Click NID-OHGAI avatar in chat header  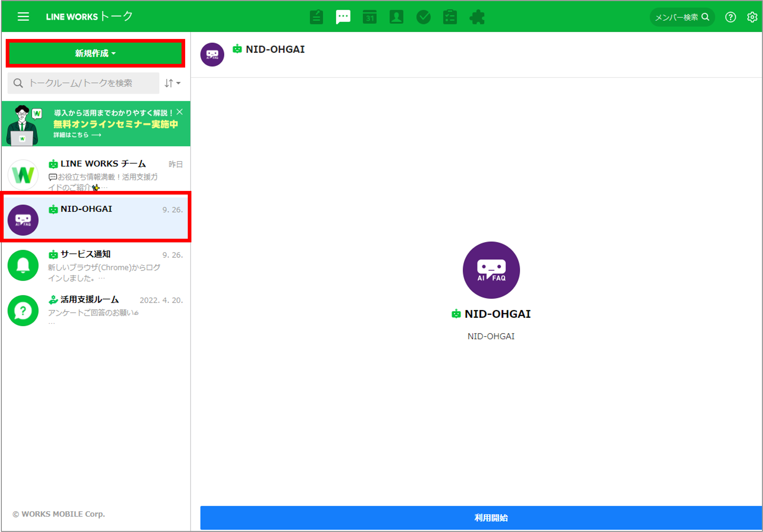pyautogui.click(x=212, y=55)
